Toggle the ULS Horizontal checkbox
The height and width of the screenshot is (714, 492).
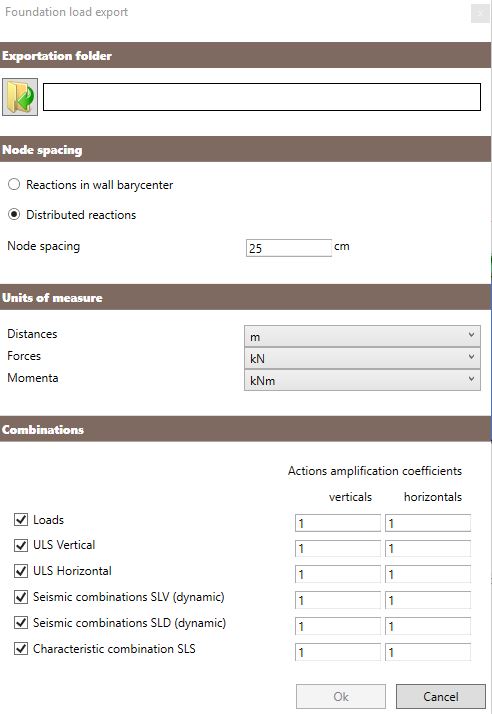21,571
